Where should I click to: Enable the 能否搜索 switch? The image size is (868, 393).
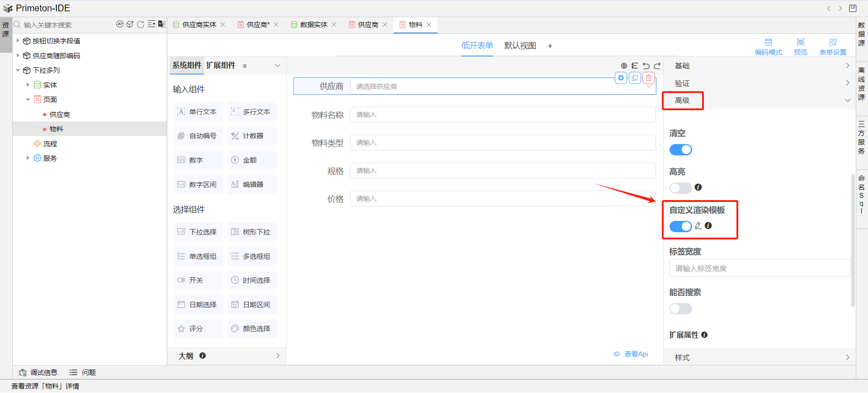(x=680, y=309)
